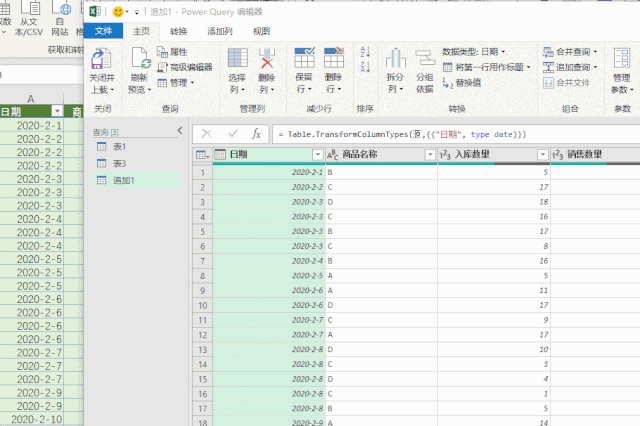The width and height of the screenshot is (640, 426).
Task: Click date cell 2020-2-1 in row 1
Action: [269, 173]
